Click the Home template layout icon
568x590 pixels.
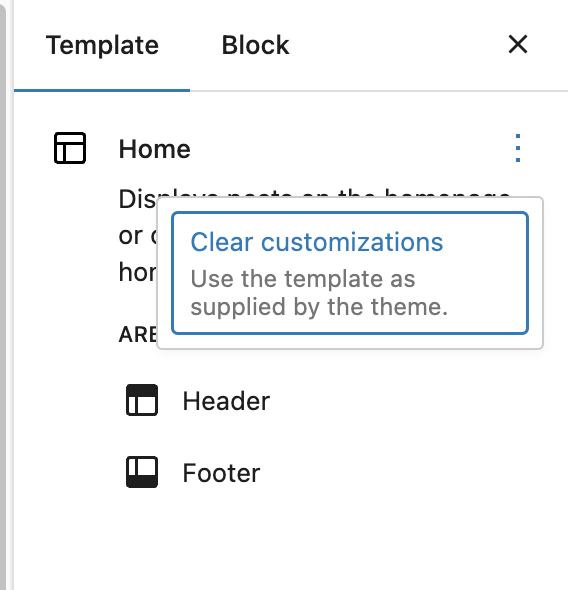70,148
